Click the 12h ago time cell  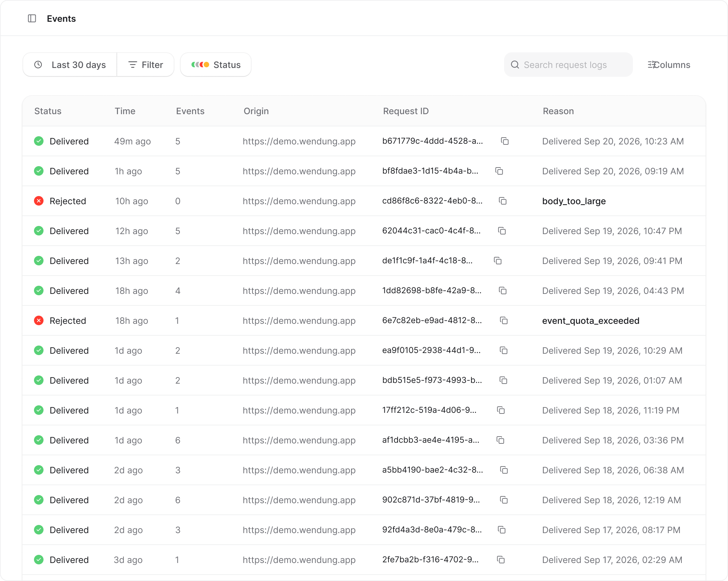132,231
